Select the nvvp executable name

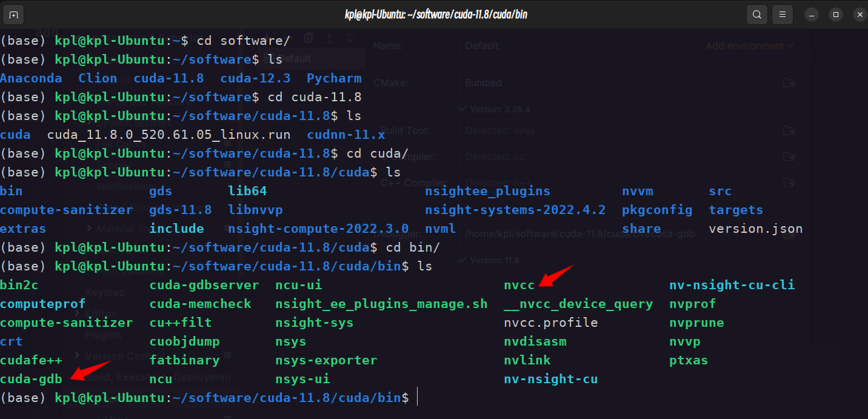pyautogui.click(x=685, y=341)
